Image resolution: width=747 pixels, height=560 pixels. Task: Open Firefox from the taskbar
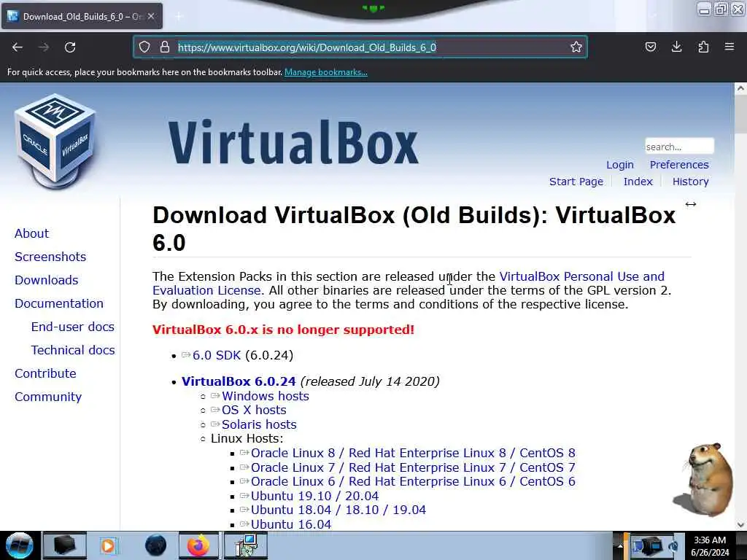pos(198,545)
